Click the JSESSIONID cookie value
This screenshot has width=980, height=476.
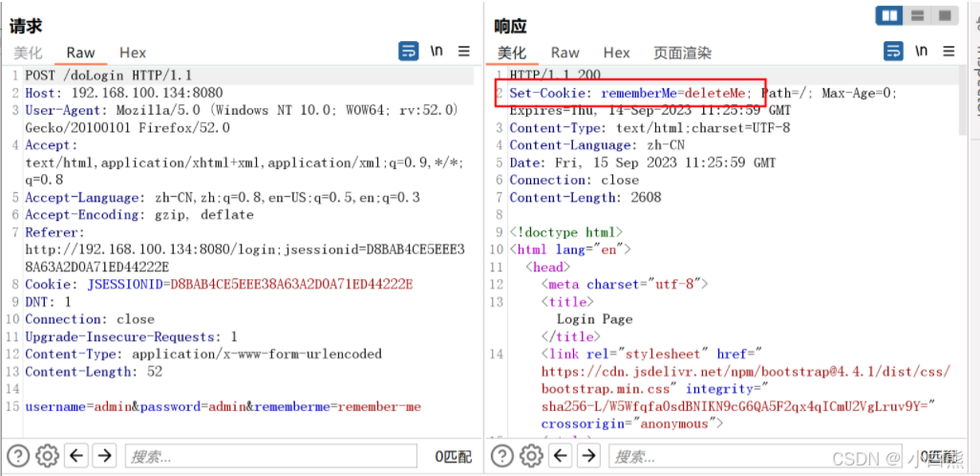pos(292,284)
